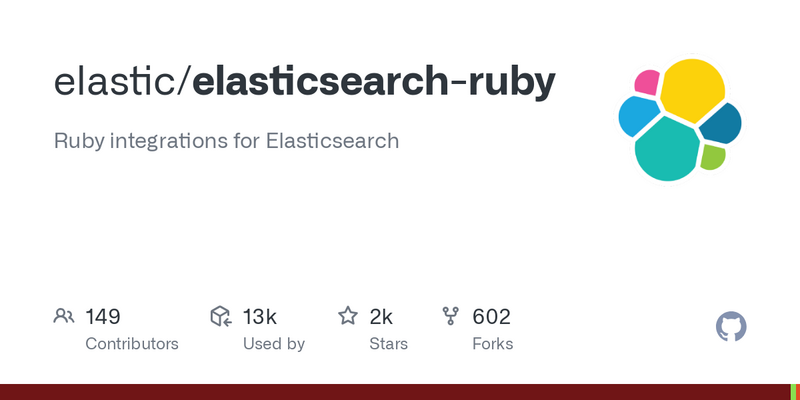Click the 13k used by count
The width and height of the screenshot is (800, 400).
(260, 317)
